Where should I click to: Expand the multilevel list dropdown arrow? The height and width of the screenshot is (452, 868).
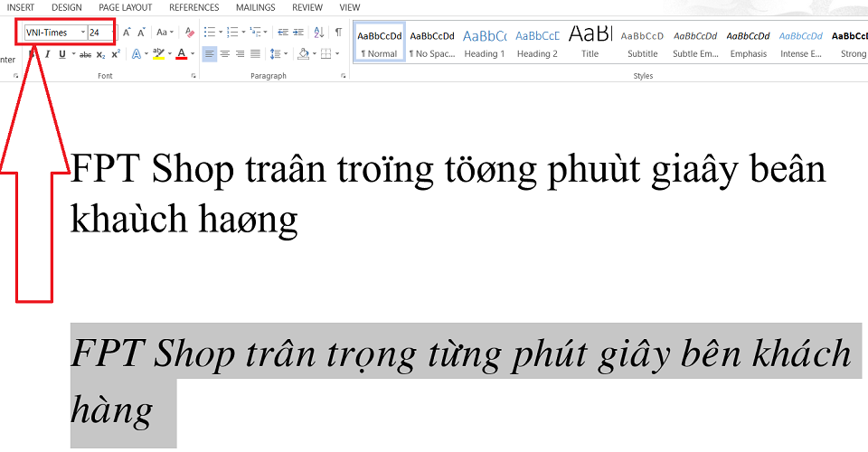click(265, 32)
